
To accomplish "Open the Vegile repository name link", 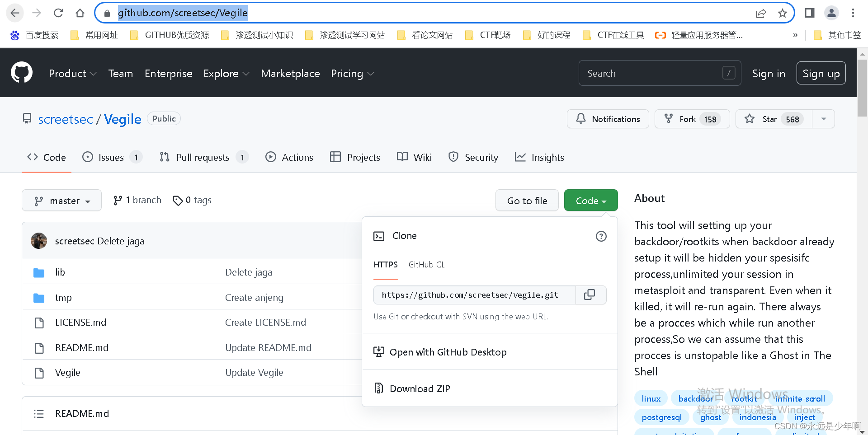I will point(123,119).
